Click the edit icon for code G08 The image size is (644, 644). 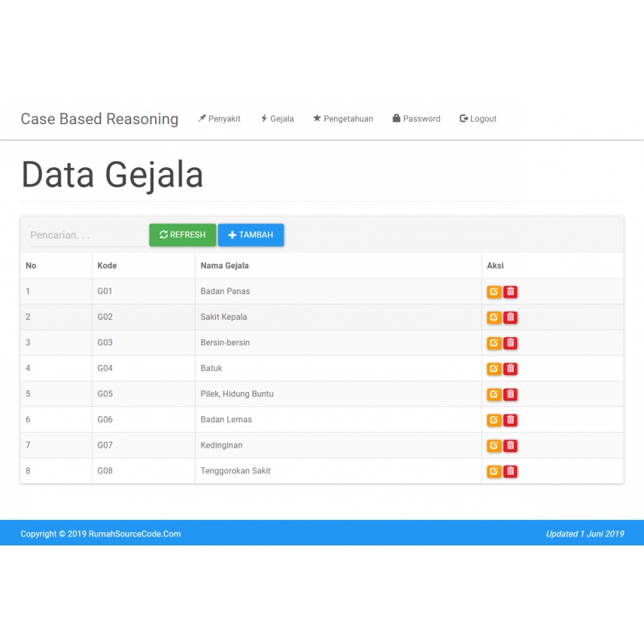(494, 471)
